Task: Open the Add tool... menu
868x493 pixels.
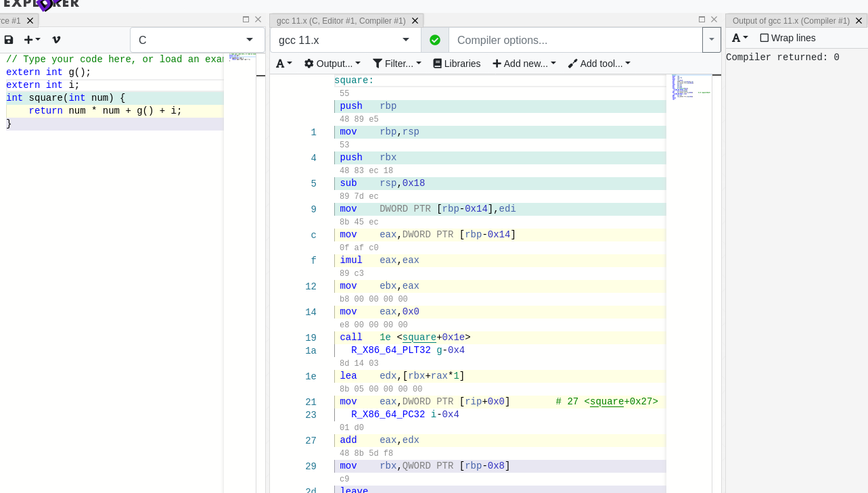Action: point(599,64)
